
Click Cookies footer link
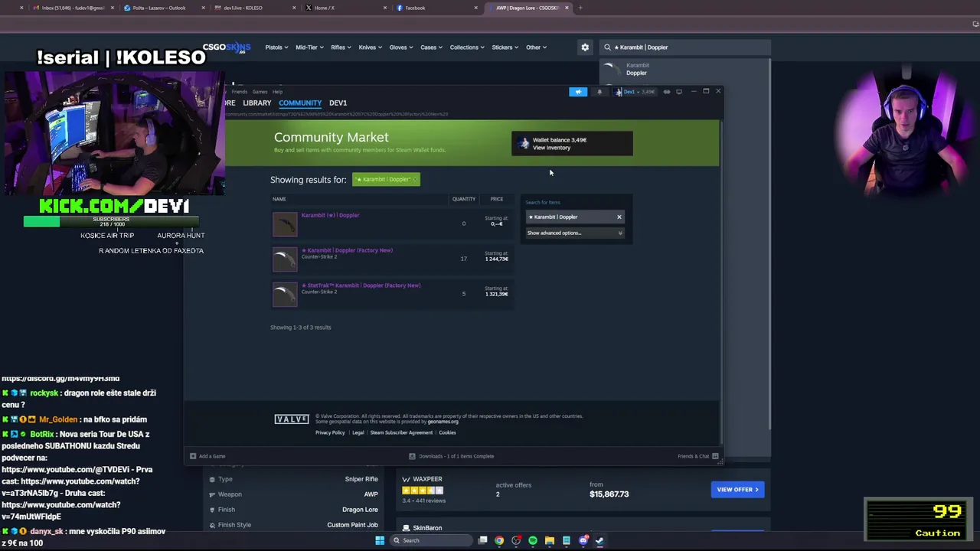(447, 433)
